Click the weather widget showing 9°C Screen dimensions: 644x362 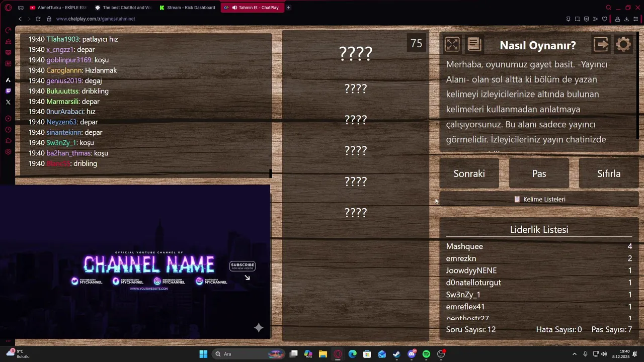pyautogui.click(x=18, y=354)
